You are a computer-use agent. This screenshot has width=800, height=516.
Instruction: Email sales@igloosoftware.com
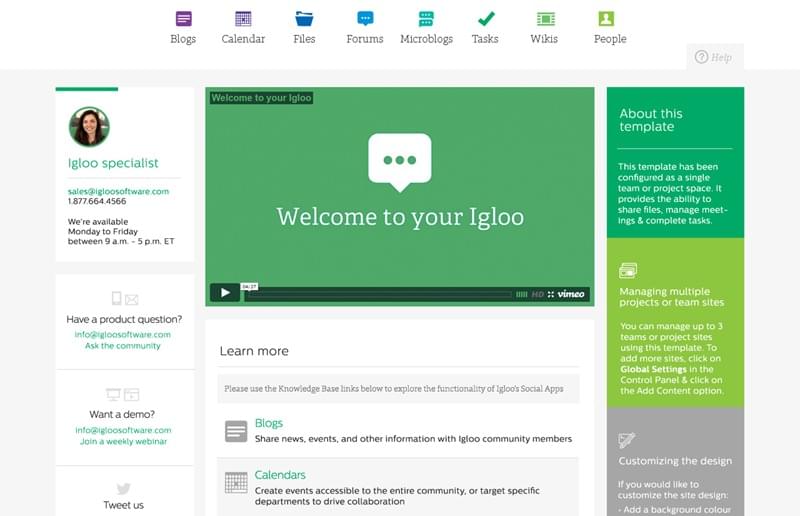[x=118, y=191]
